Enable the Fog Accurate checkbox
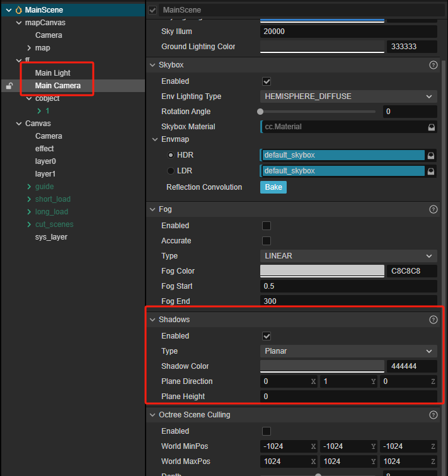 [267, 241]
